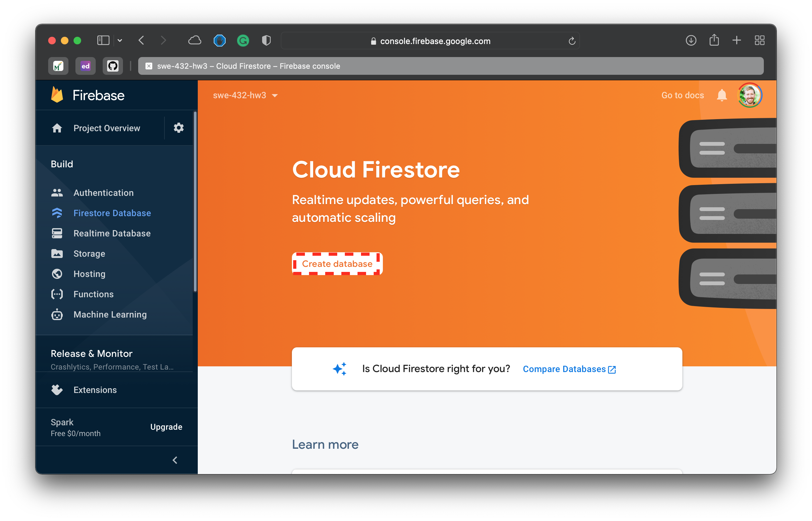Click the Extensions icon in sidebar
Screen dimensions: 812x521
click(57, 390)
